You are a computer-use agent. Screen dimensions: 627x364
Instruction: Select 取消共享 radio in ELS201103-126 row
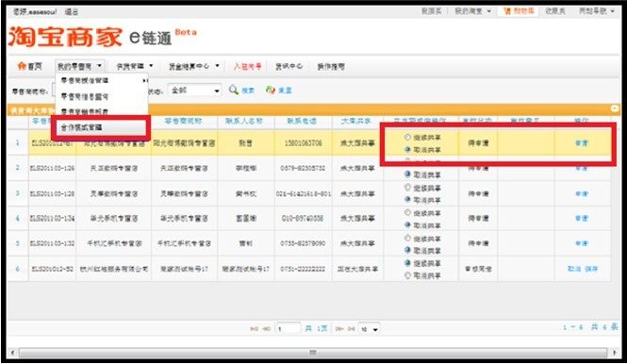point(407,174)
